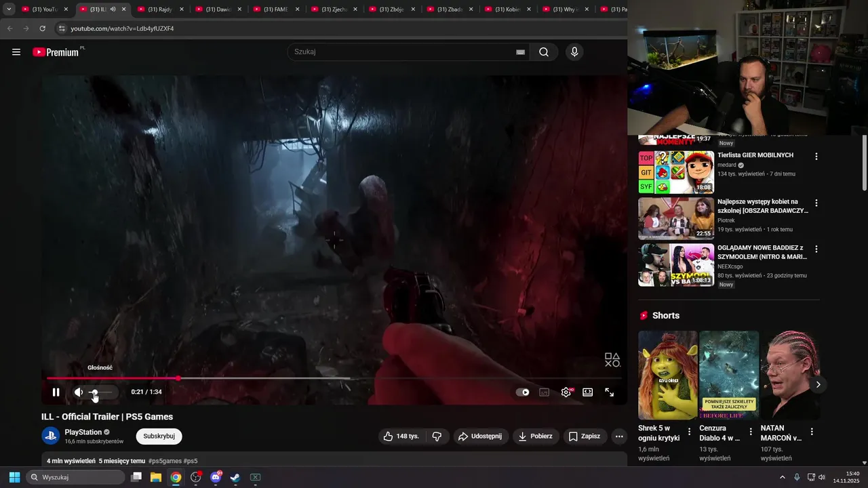Open Discord from the taskbar

(216, 477)
